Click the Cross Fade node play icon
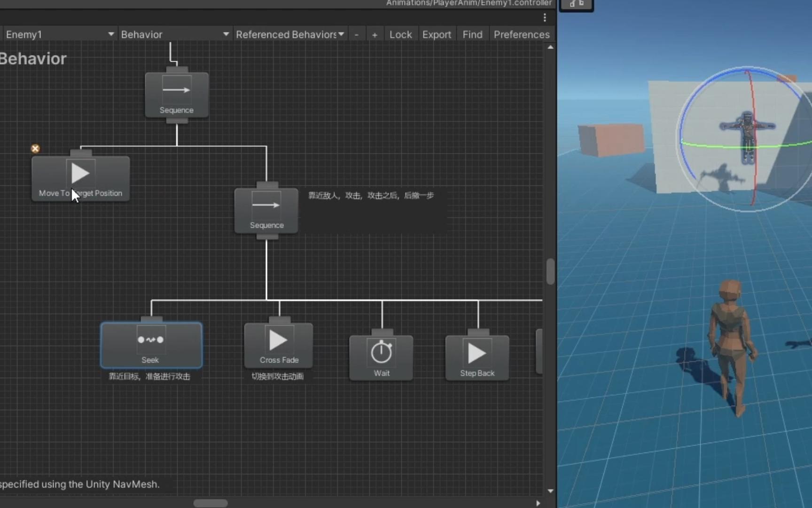This screenshot has height=508, width=812. click(278, 340)
